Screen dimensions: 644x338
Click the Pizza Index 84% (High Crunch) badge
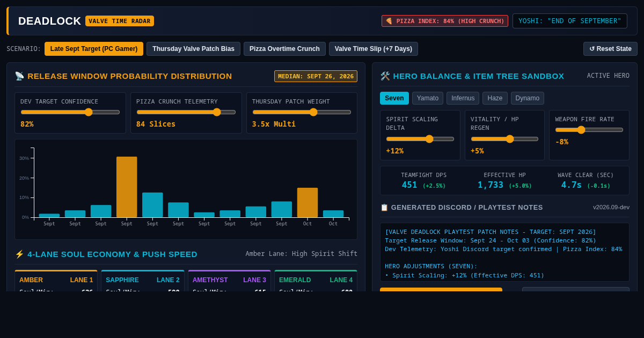click(445, 21)
